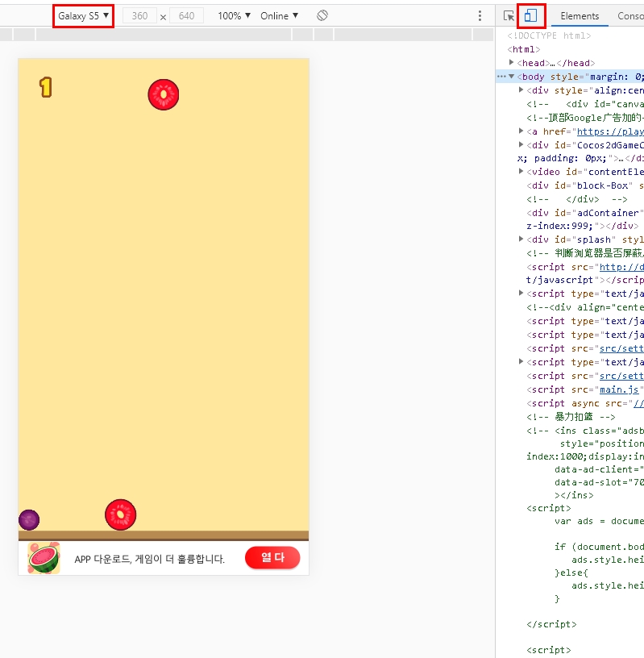Expand the Cocos2dGameContainer div node
This screenshot has width=644, height=658.
pos(521,145)
